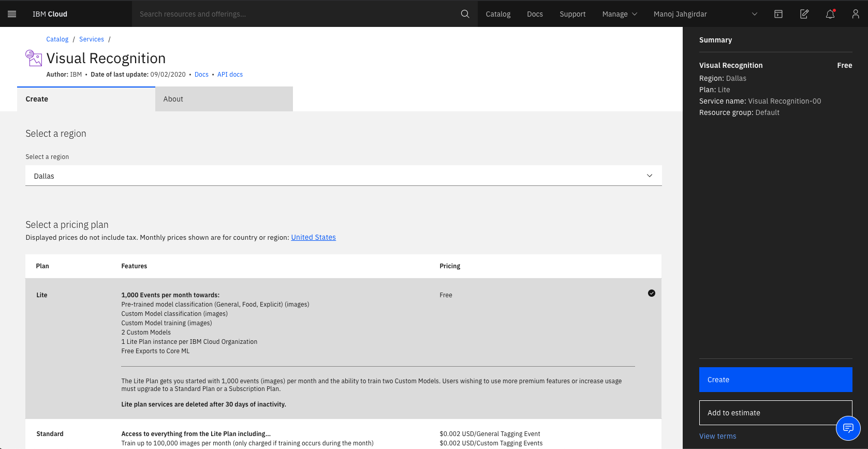Viewport: 868px width, 449px height.
Task: Click the Pricing column header
Action: click(x=450, y=266)
